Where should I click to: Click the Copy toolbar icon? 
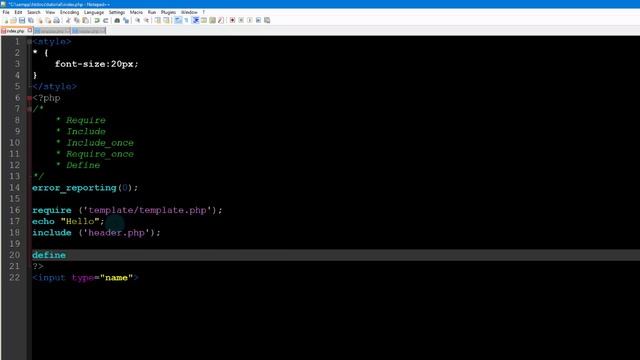pyautogui.click(x=77, y=20)
